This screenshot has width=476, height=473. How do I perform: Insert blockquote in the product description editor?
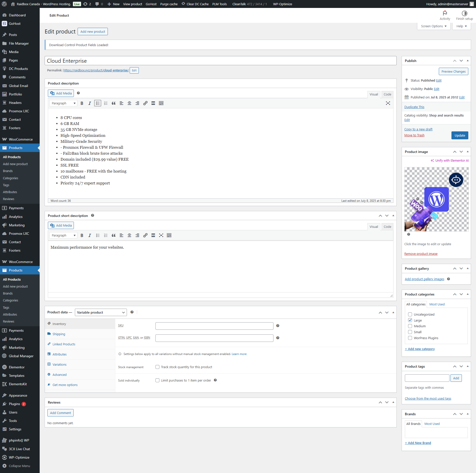click(114, 103)
